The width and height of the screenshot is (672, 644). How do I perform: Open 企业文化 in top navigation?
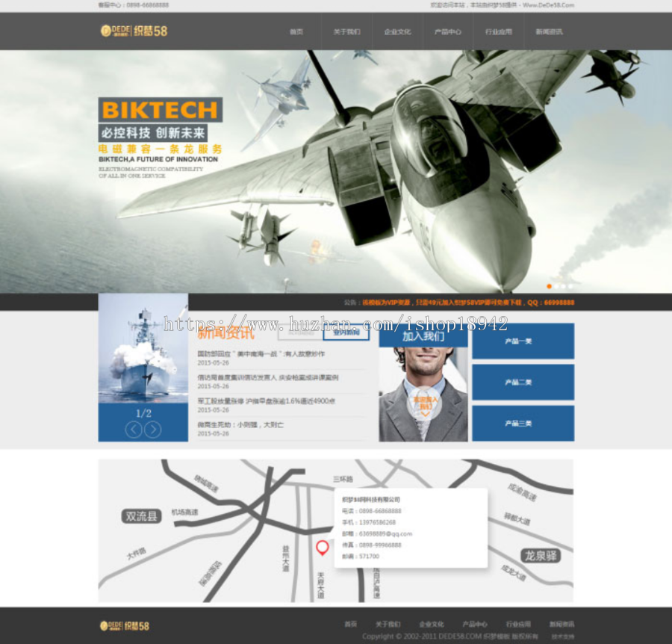397,31
